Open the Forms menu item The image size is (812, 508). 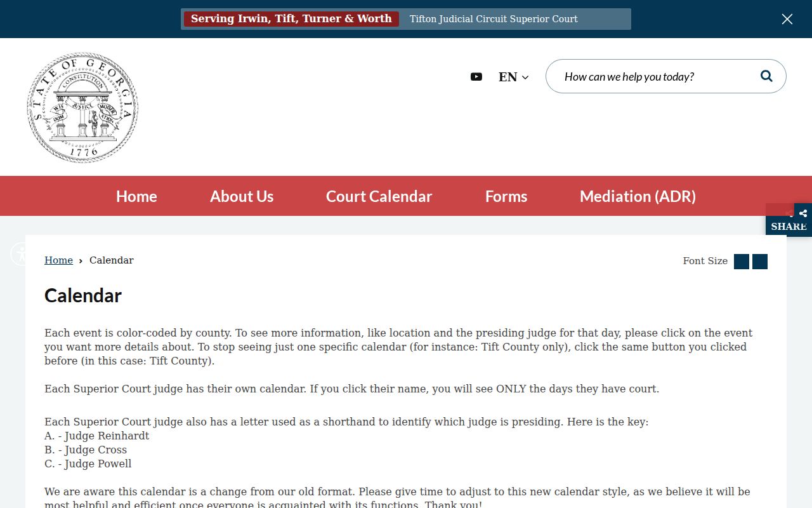coord(506,196)
